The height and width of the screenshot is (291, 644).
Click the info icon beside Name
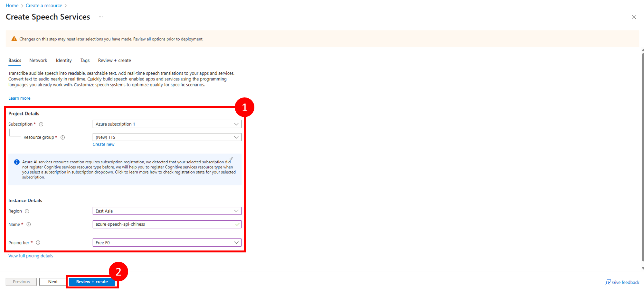click(29, 224)
